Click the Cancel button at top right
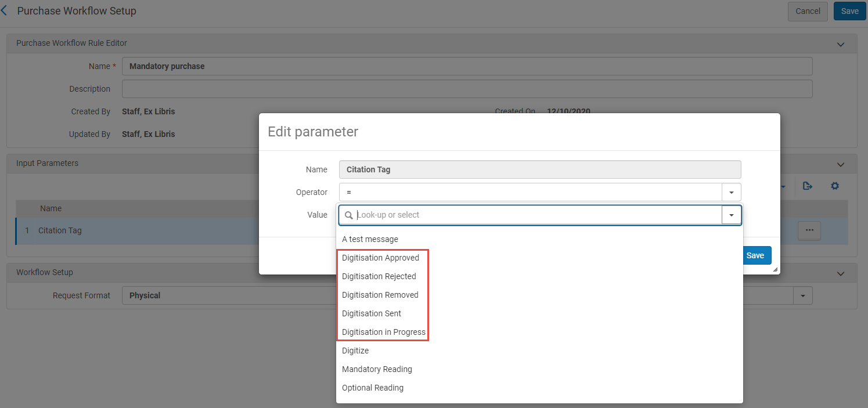The image size is (868, 408). [x=807, y=11]
